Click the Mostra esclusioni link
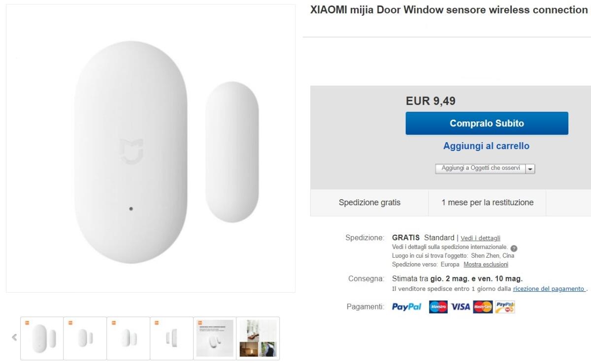 (485, 264)
